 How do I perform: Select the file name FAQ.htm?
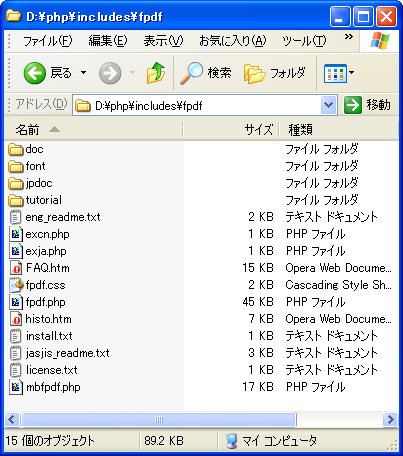pos(48,268)
